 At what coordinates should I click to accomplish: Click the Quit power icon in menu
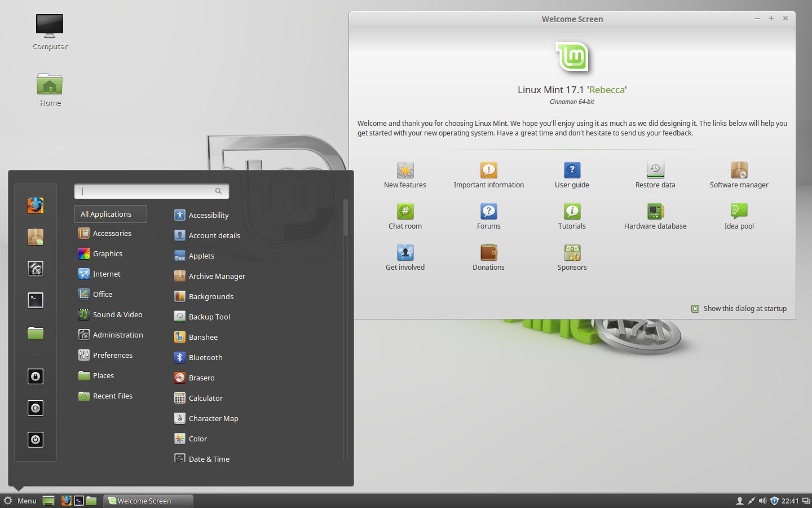[x=36, y=440]
